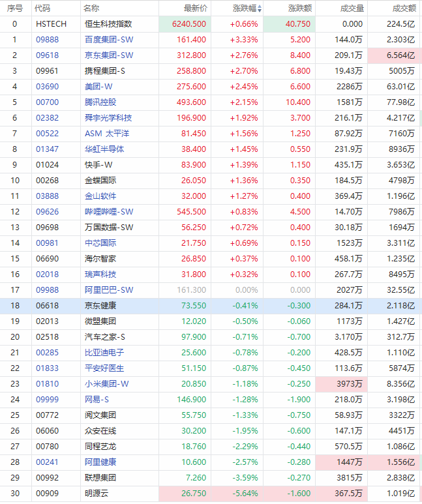Image resolution: width=422 pixels, height=504 pixels.
Task: Click 明源云 change value -5.64%
Action: point(245,494)
